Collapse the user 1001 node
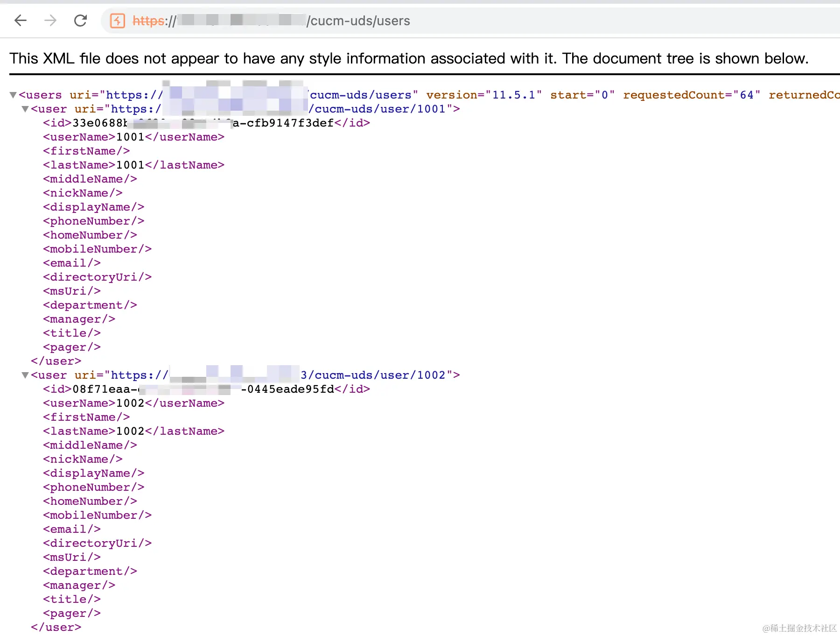840x636 pixels. (x=25, y=109)
